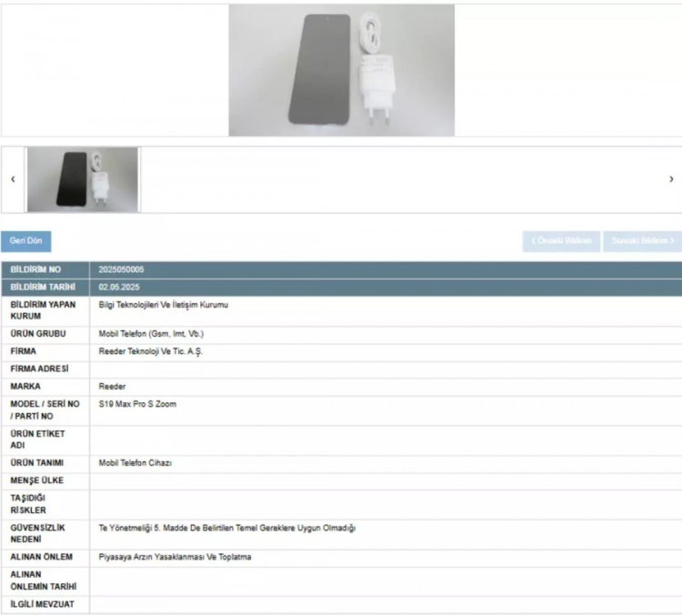Click the Reeder brand value
Viewport: 682px width, 616px height.
pos(113,387)
